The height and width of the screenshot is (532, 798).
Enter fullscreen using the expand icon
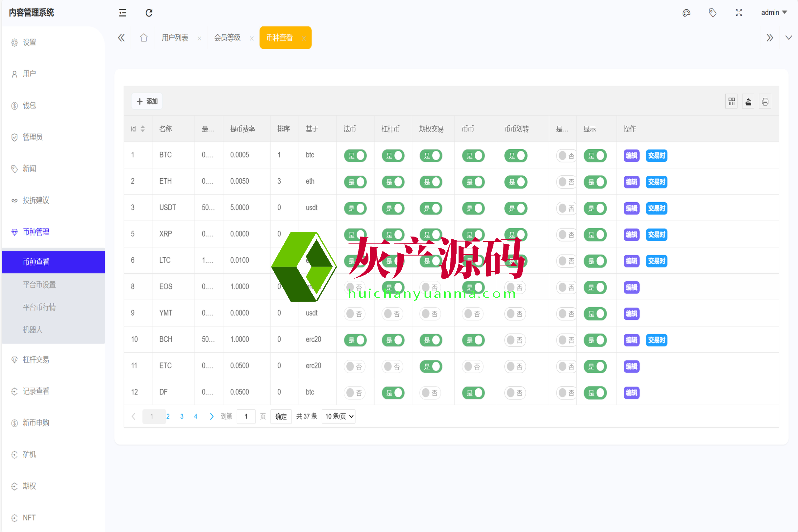pyautogui.click(x=739, y=13)
